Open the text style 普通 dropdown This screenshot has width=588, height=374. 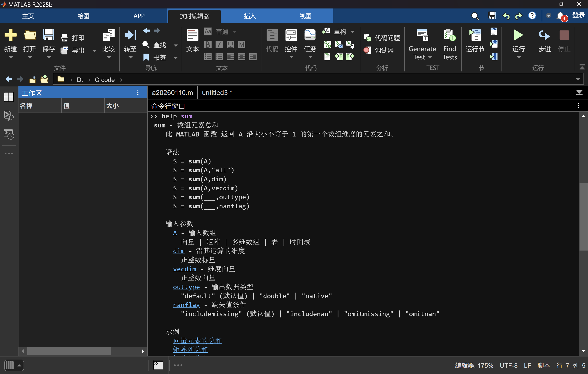tap(234, 32)
